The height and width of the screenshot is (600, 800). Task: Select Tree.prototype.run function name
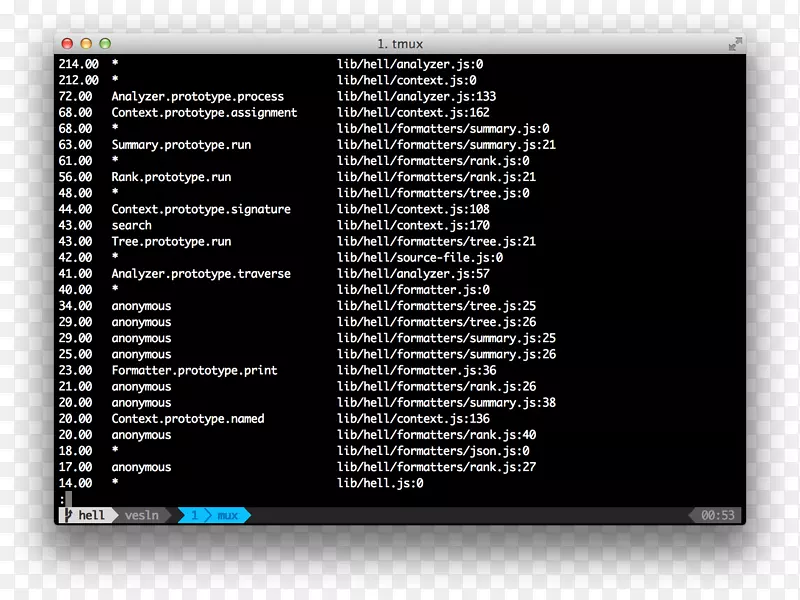tap(171, 241)
